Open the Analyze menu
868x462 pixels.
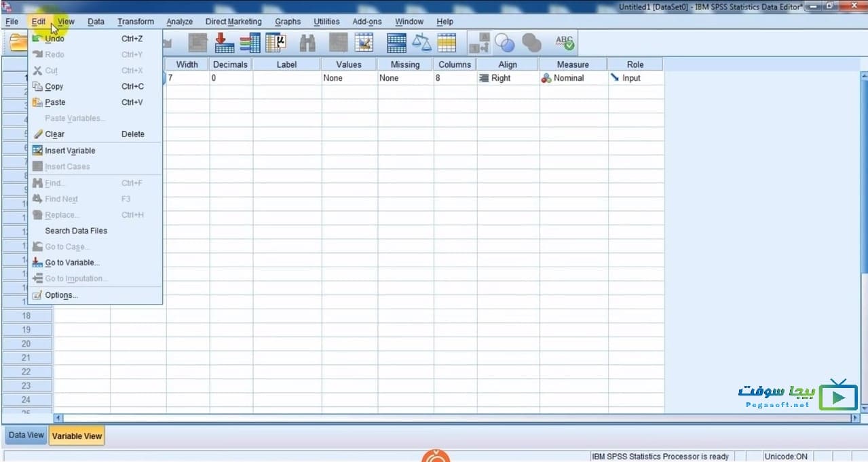point(179,22)
